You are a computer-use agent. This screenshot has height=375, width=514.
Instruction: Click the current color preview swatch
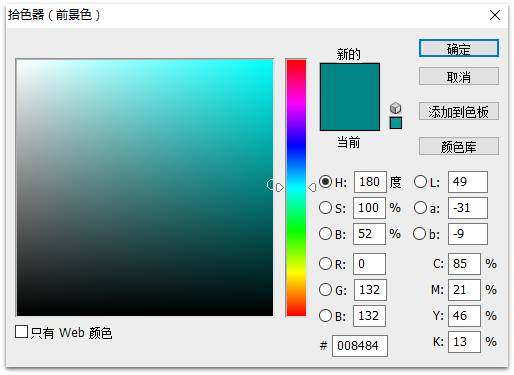coord(350,114)
